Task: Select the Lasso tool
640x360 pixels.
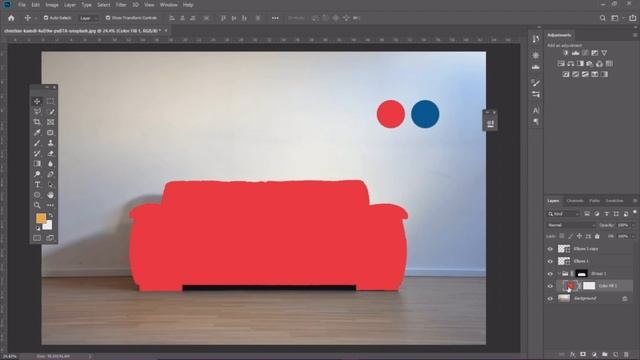Action: click(37, 111)
